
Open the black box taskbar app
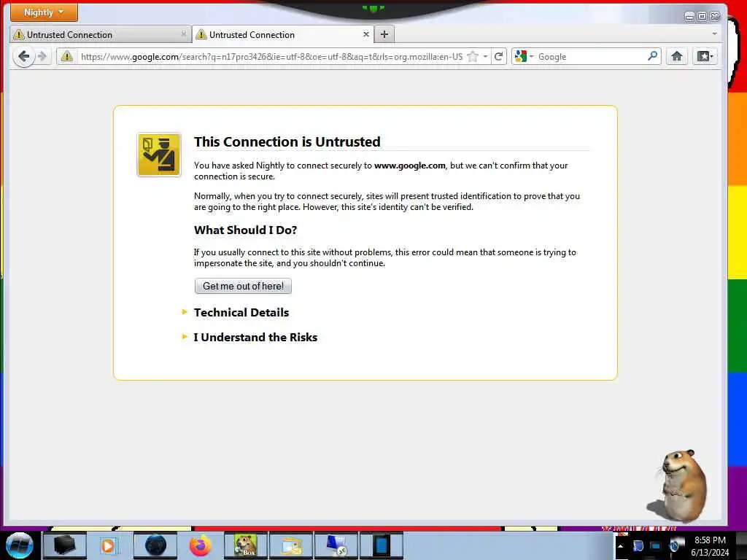pos(65,545)
